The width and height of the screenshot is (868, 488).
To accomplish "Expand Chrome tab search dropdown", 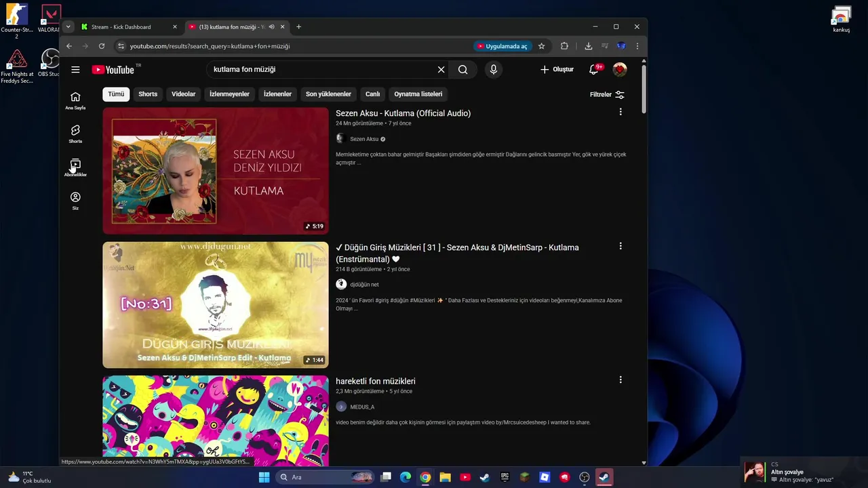I will pos(68,26).
